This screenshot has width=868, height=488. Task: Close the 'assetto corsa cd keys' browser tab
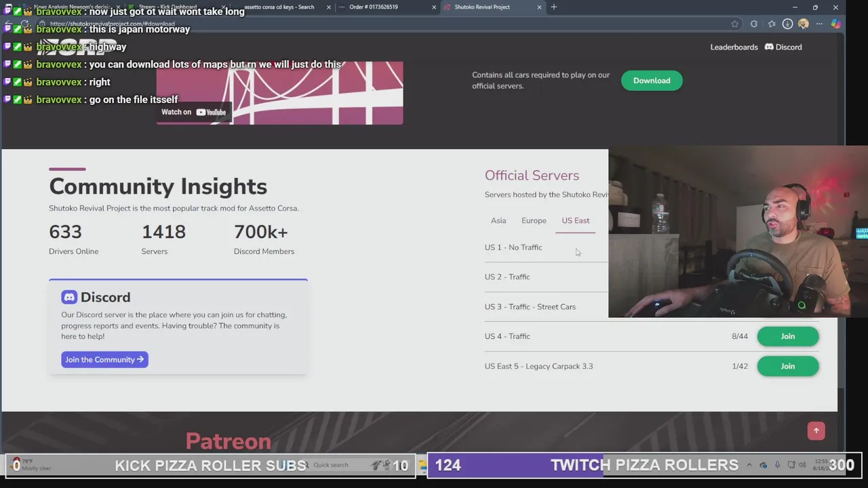pyautogui.click(x=329, y=7)
